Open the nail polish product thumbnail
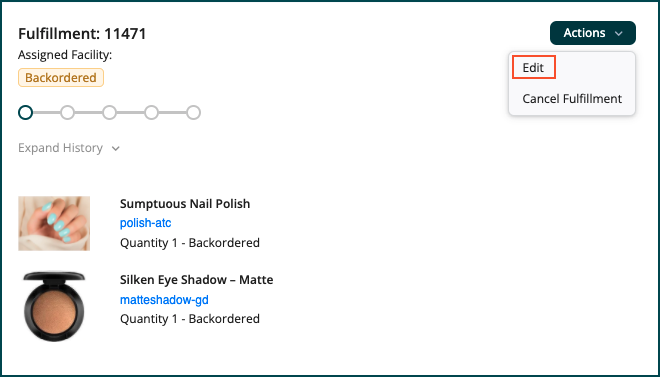 [54, 223]
